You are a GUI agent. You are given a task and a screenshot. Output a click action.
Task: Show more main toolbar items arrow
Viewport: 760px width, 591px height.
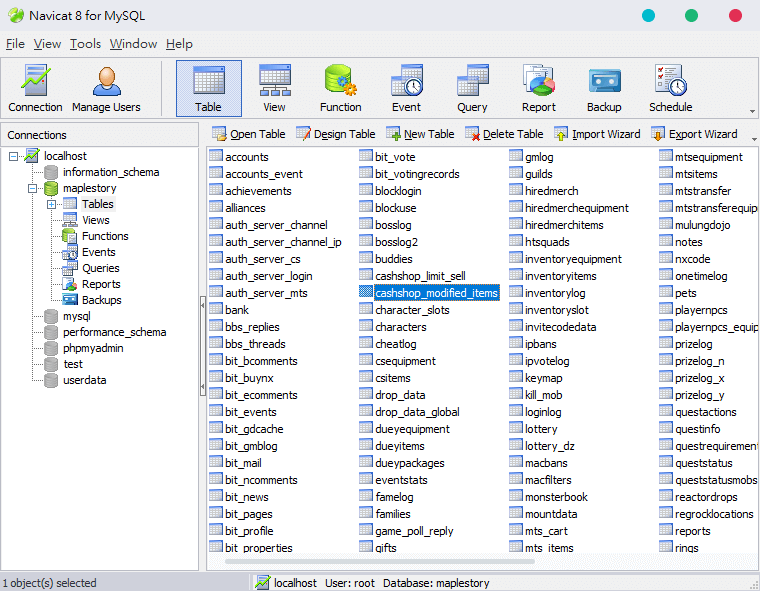coord(752,111)
